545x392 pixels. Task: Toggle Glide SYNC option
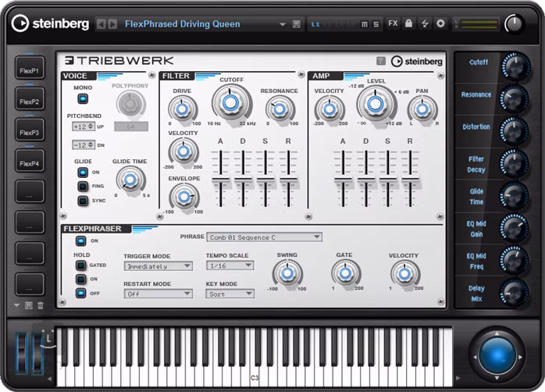[82, 201]
